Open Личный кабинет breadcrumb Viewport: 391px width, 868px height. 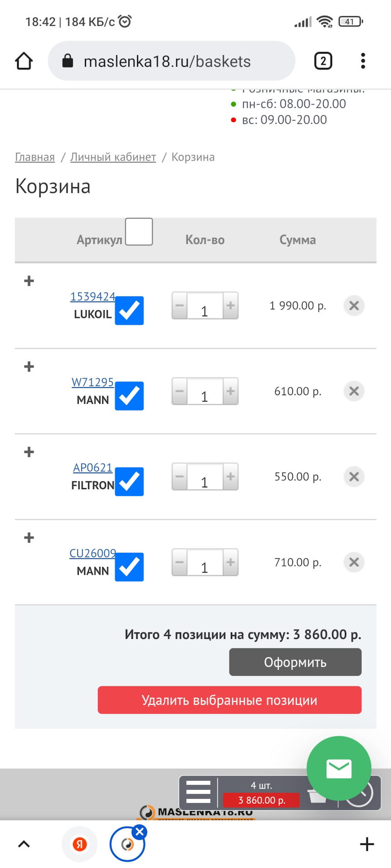click(x=113, y=157)
